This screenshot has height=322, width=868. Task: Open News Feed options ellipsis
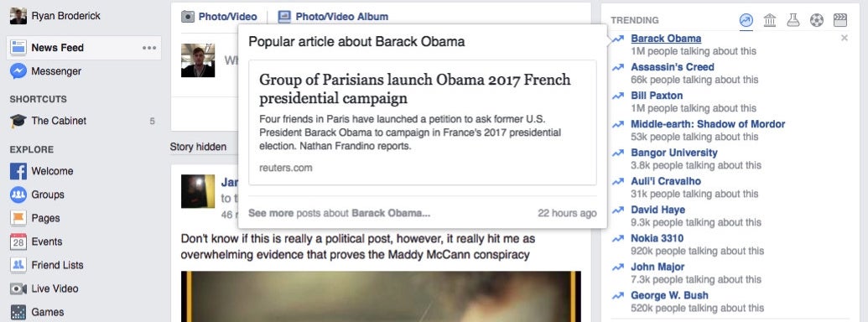149,48
